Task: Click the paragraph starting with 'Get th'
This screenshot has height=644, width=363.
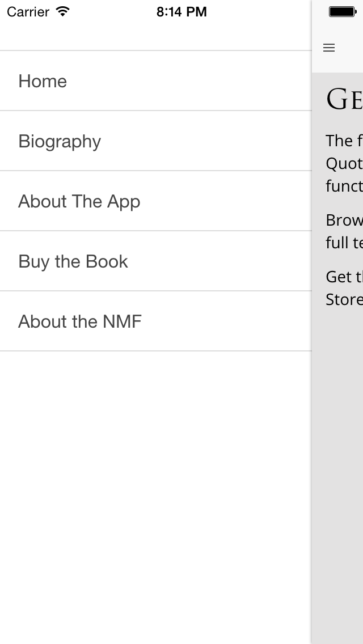Action: (x=344, y=288)
